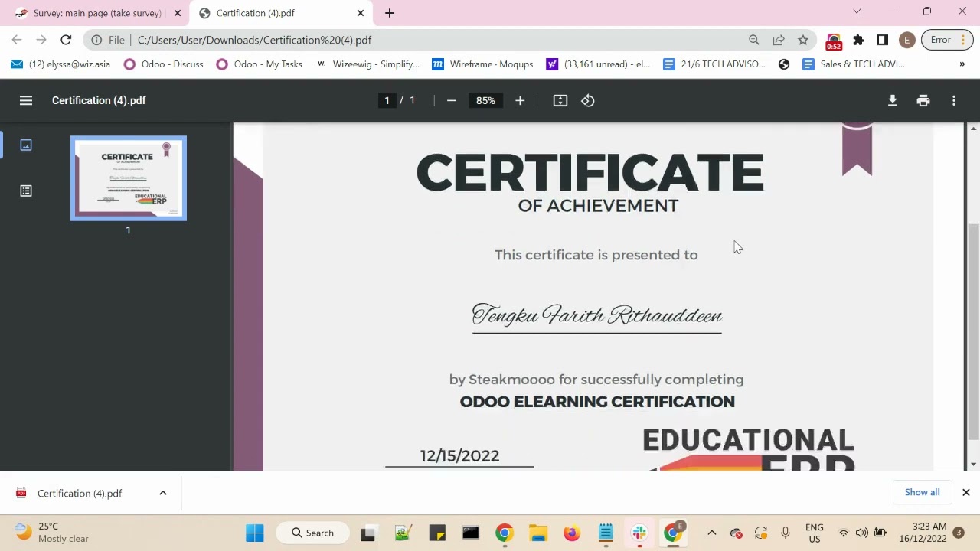Image resolution: width=980 pixels, height=551 pixels.
Task: Click the address bar URL
Action: pyautogui.click(x=254, y=40)
